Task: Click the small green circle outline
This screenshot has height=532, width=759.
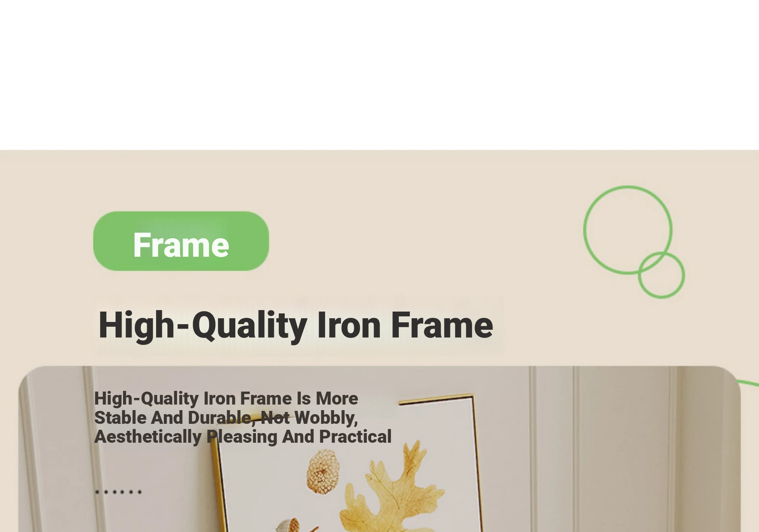Action: pos(661,275)
